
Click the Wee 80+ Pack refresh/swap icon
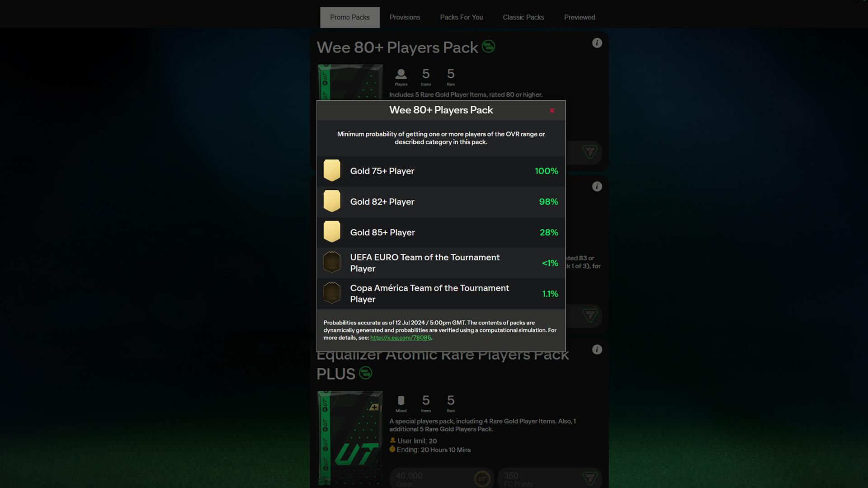[488, 47]
